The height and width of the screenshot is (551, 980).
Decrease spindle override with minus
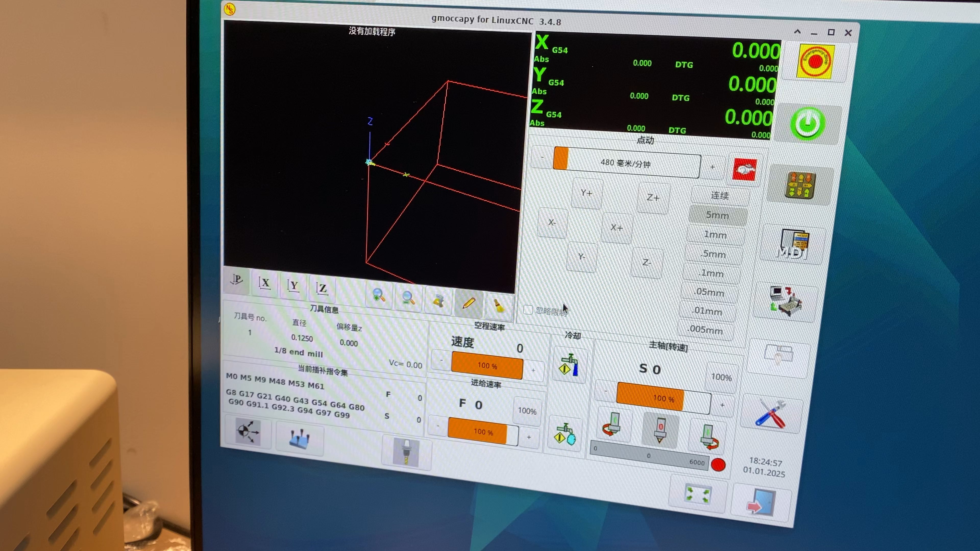click(605, 391)
